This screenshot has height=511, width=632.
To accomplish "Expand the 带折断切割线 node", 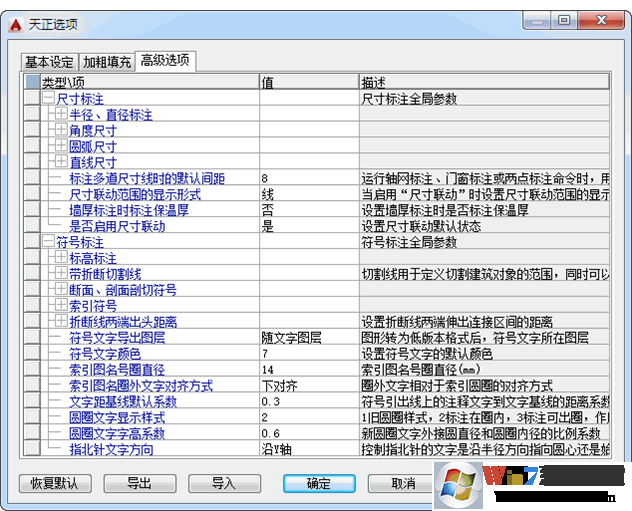I will (61, 273).
